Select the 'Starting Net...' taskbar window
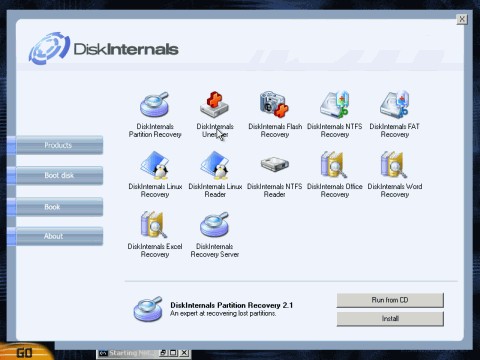The image size is (480, 360). 128,353
